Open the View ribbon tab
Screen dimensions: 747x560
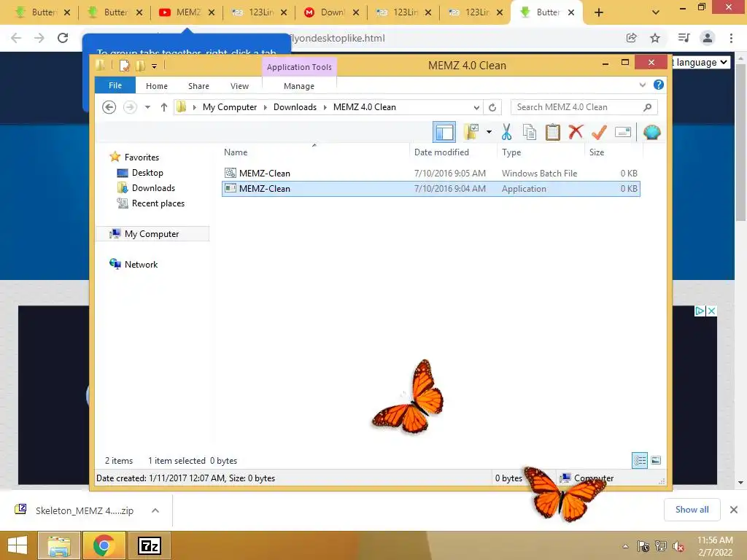(239, 86)
